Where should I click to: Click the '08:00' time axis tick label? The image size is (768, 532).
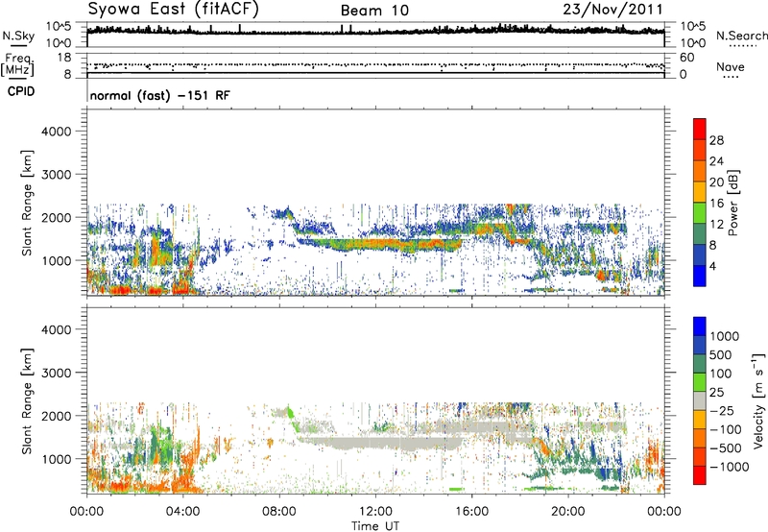[279, 512]
